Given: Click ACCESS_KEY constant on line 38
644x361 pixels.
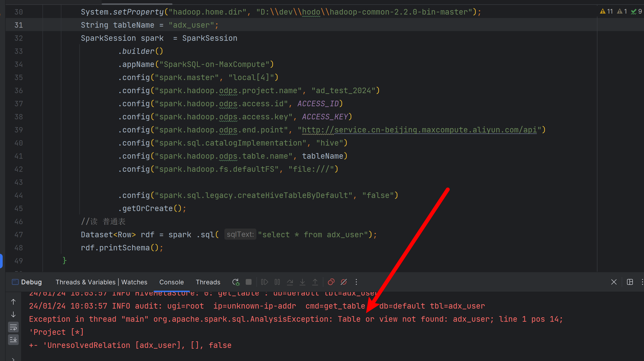Looking at the screenshot, I should 325,116.
